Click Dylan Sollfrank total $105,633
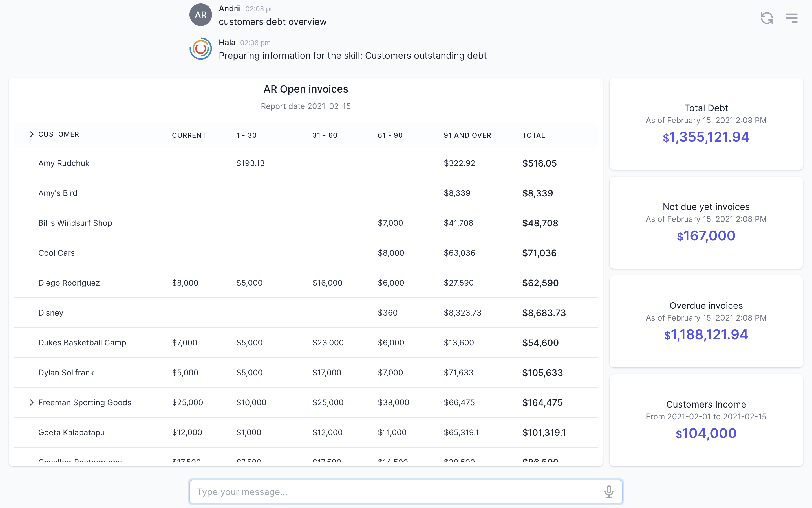The image size is (812, 508). (542, 373)
